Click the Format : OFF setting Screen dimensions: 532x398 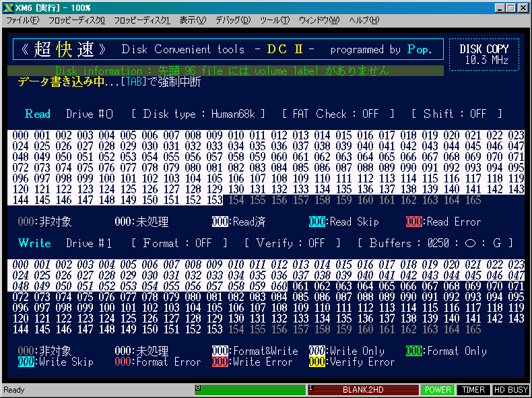[180, 243]
